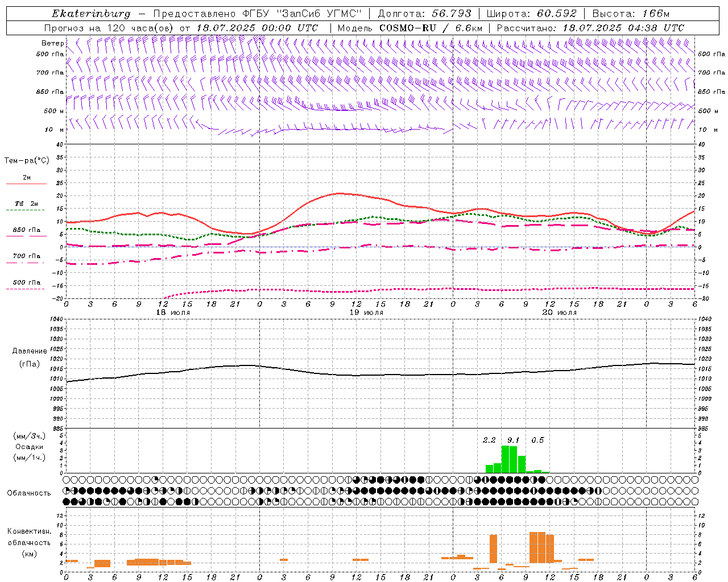This screenshot has height=582, width=728.
Task: Select the "850 гПа" temperature legend entry
Action: [27, 230]
